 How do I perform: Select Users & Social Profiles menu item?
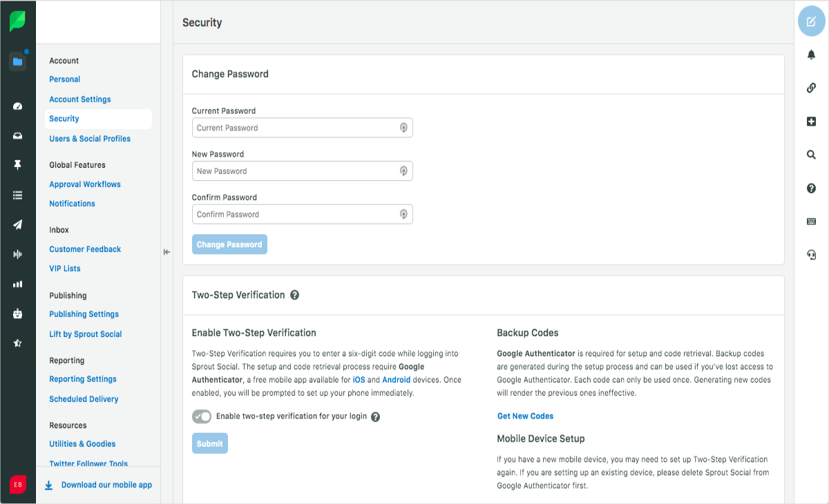click(x=90, y=139)
